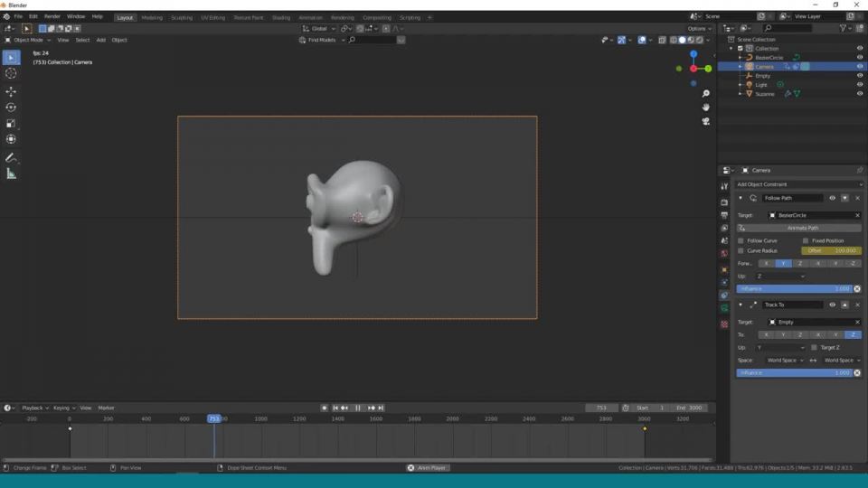Open the Render menu
868x488 pixels.
tap(52, 16)
